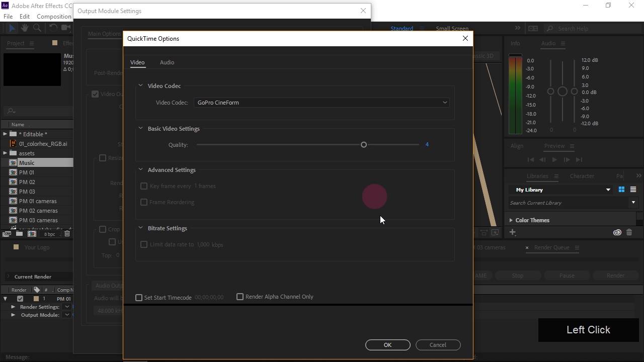Viewport: 644px width, 362px height.
Task: Toggle Video Output checkbox in Output Module Settings
Action: coord(95,94)
